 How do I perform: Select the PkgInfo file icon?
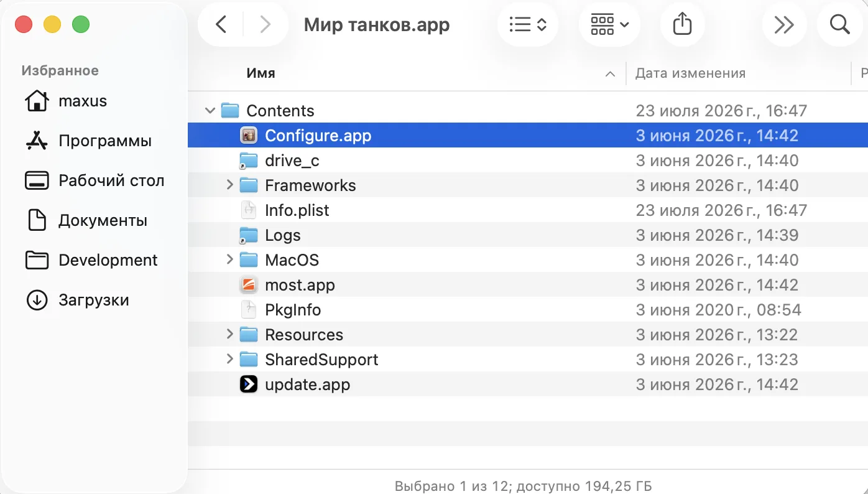click(249, 310)
